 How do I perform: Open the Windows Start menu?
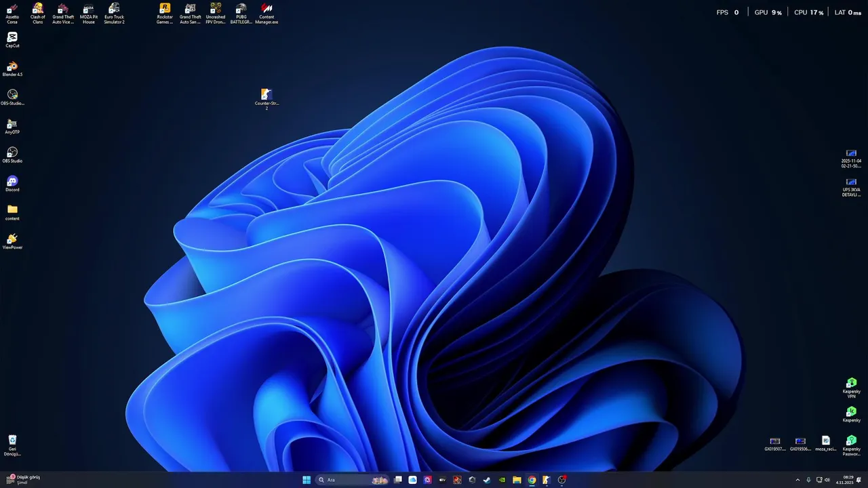307,480
